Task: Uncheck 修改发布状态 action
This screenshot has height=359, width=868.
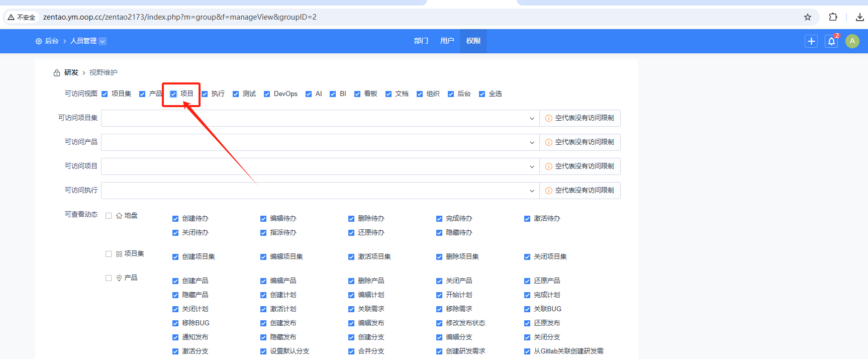Action: 439,323
